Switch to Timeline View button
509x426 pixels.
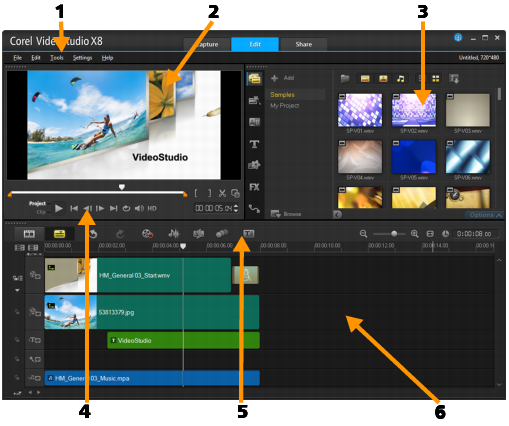(x=59, y=234)
